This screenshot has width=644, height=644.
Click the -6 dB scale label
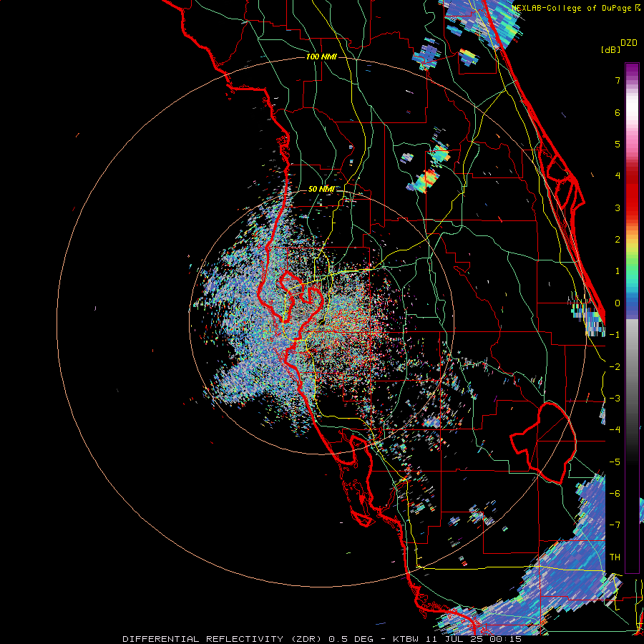pyautogui.click(x=615, y=494)
